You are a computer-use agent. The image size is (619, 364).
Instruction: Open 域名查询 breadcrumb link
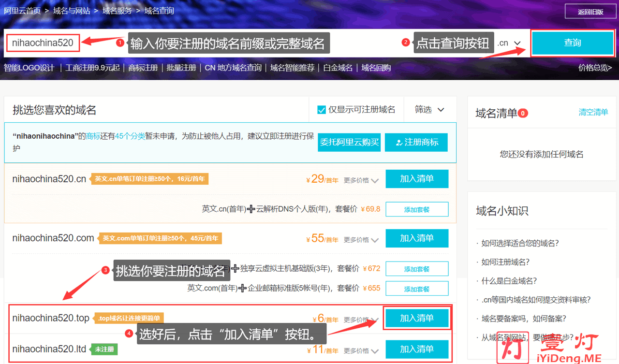point(159,11)
